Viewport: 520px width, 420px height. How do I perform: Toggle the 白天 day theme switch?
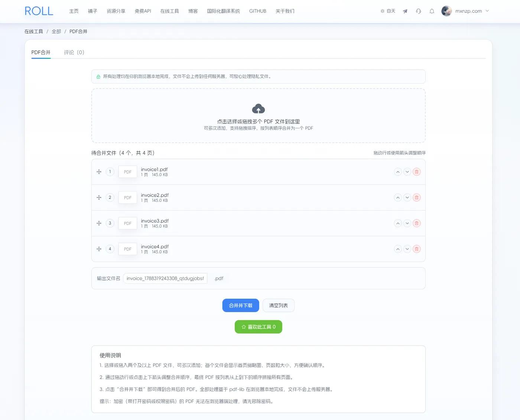coord(388,11)
